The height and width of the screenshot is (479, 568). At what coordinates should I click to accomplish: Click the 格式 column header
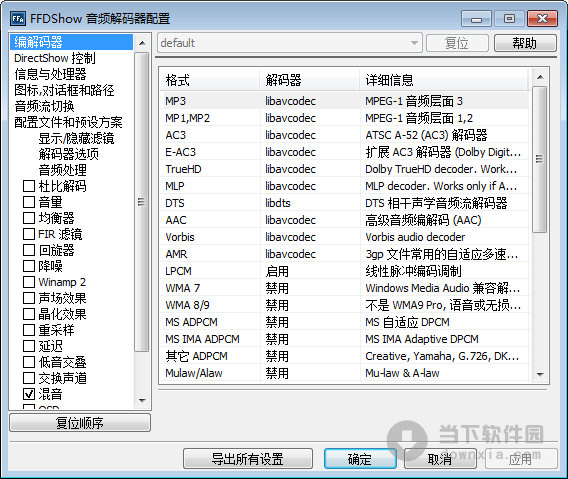(x=209, y=80)
